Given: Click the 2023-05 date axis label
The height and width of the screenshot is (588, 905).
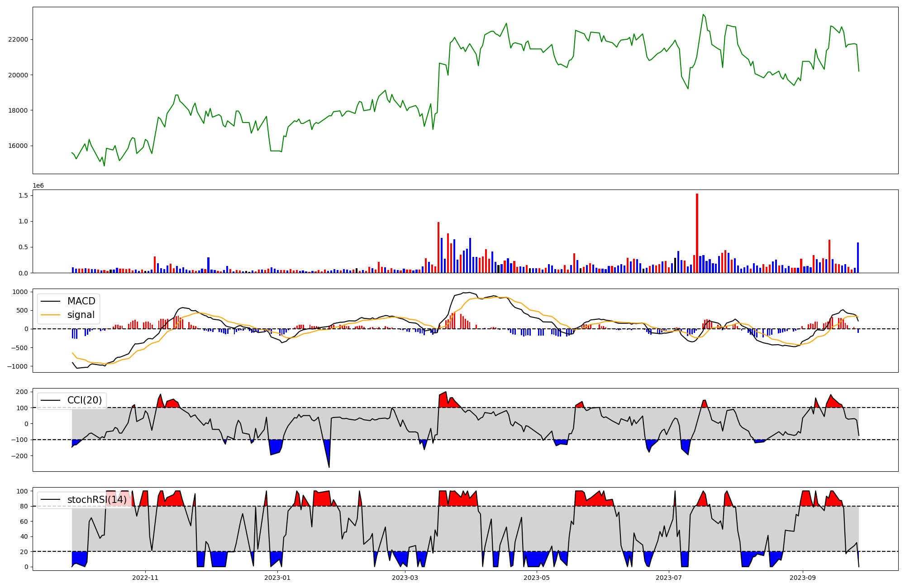Looking at the screenshot, I should coord(537,578).
